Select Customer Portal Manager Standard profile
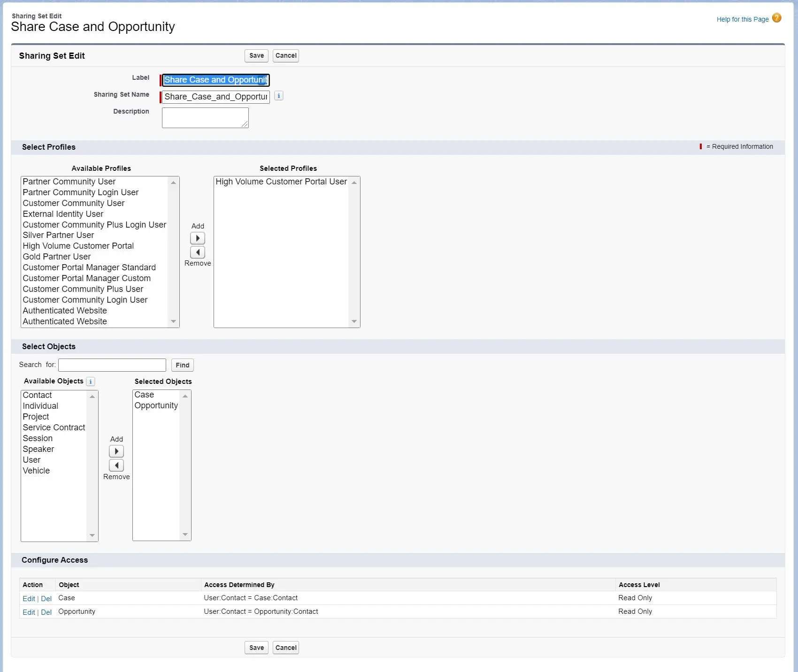The image size is (798, 672). (94, 267)
